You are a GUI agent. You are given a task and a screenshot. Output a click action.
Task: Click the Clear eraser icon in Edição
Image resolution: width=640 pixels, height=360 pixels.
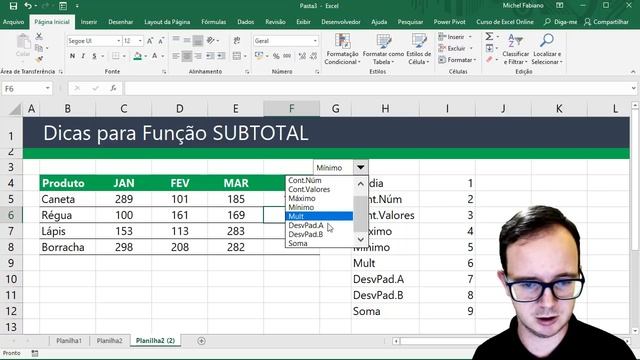pyautogui.click(x=489, y=60)
